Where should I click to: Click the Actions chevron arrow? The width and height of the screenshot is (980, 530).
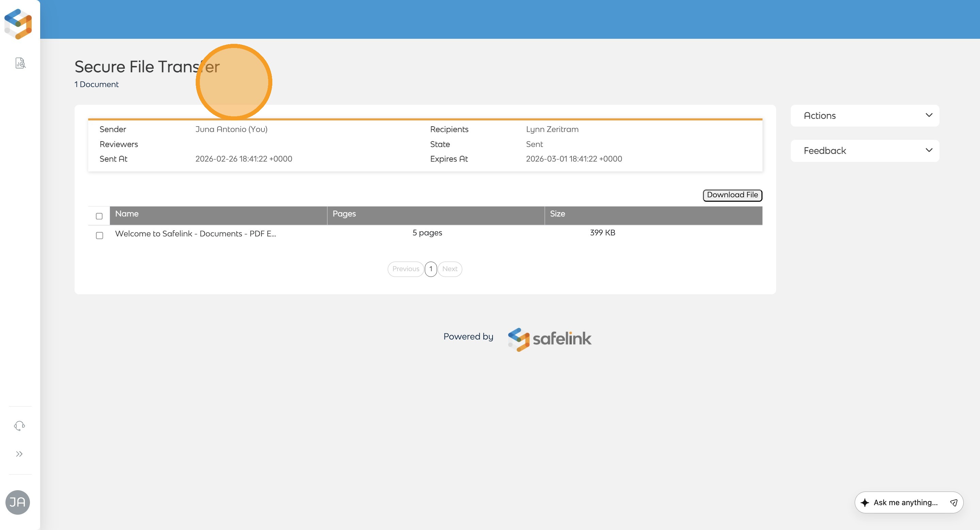pos(929,115)
